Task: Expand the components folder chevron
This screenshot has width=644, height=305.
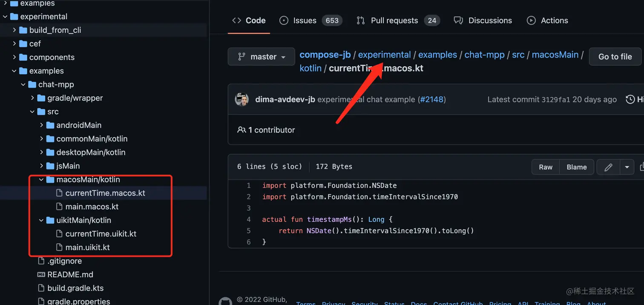Action: [14, 58]
